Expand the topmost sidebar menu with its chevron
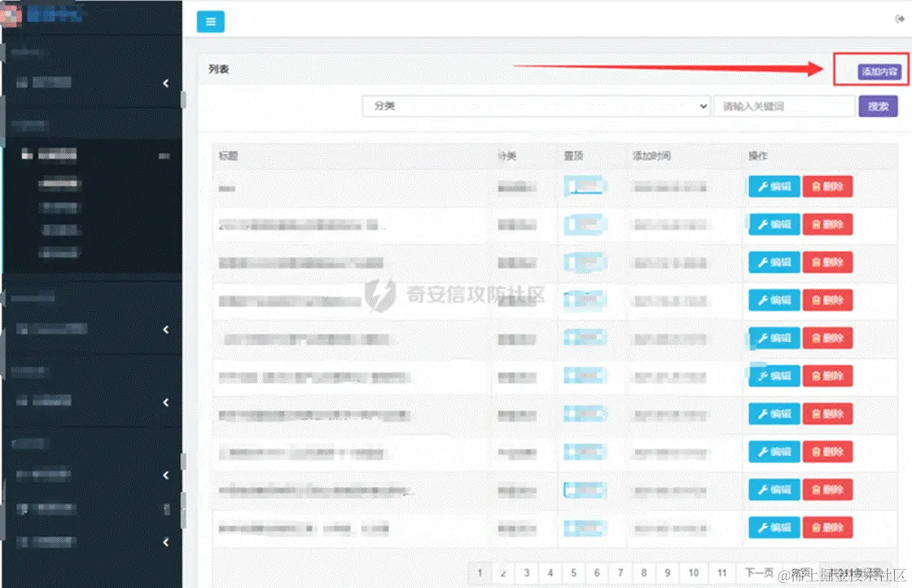The height and width of the screenshot is (588, 912). [x=166, y=83]
